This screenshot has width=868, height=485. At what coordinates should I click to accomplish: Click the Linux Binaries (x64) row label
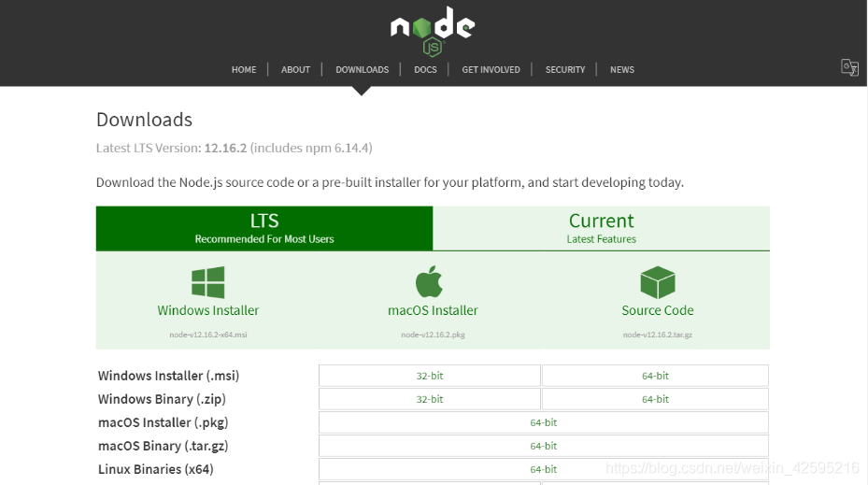[155, 469]
